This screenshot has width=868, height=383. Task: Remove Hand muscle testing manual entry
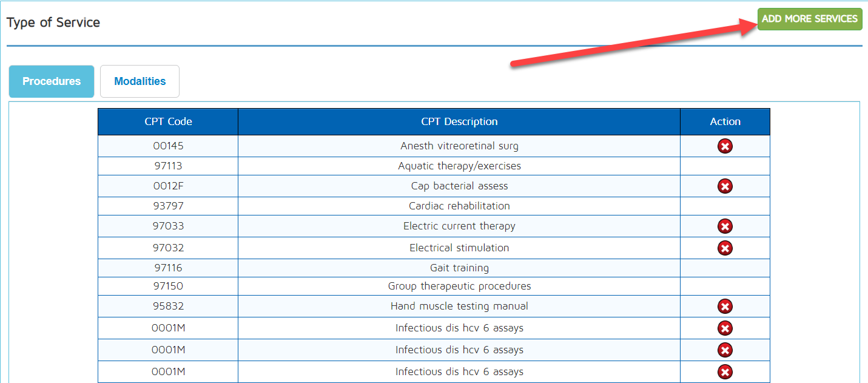[x=725, y=307]
